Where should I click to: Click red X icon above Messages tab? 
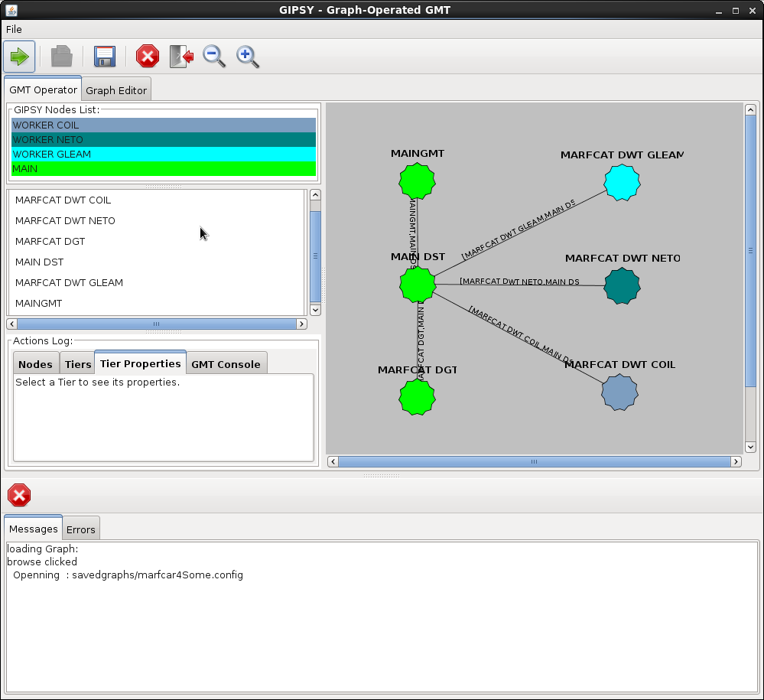click(19, 495)
